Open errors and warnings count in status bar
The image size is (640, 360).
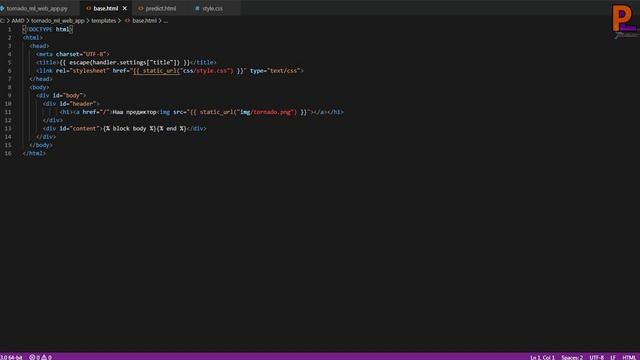40,357
